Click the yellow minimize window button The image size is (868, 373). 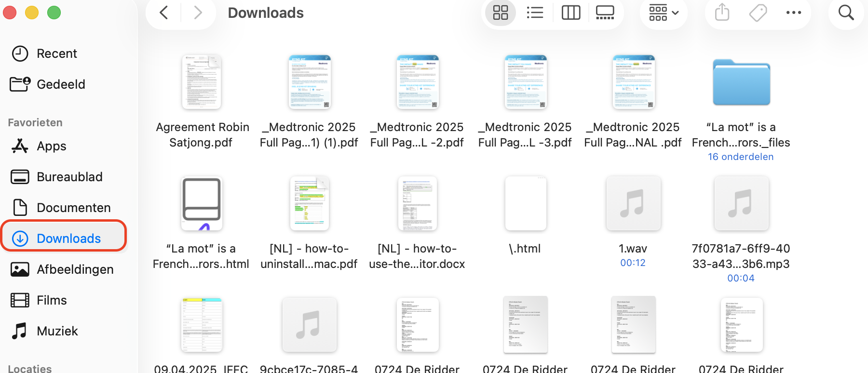point(32,13)
